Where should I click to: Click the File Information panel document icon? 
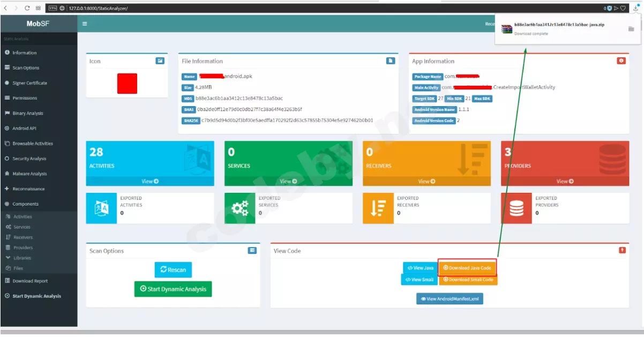click(x=391, y=61)
